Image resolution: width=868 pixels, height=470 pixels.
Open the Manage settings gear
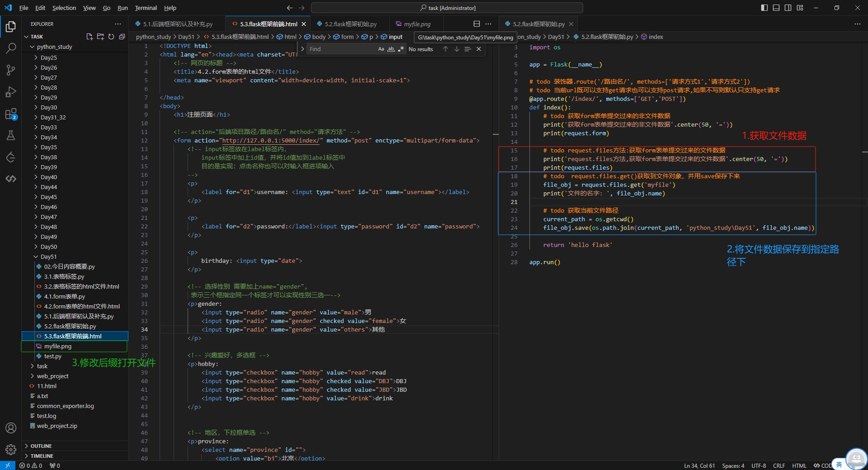(11, 449)
